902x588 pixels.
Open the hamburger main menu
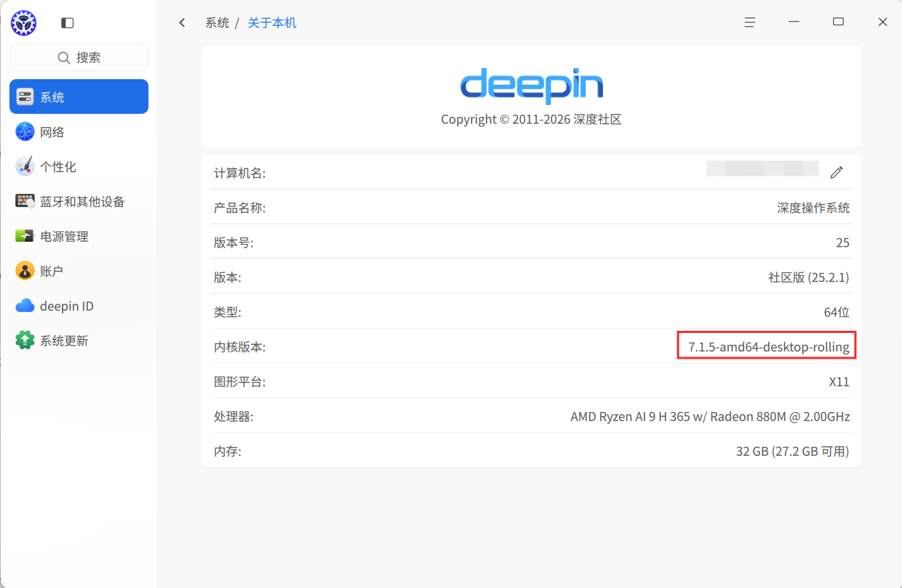coord(750,22)
